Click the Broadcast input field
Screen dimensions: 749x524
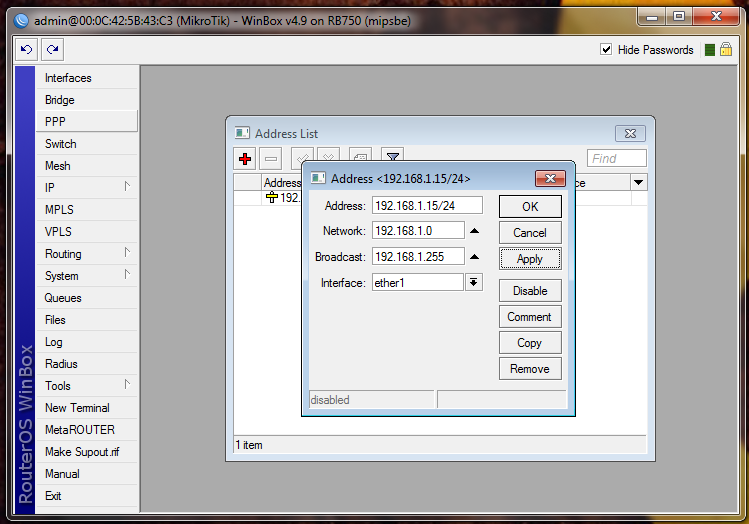click(418, 257)
